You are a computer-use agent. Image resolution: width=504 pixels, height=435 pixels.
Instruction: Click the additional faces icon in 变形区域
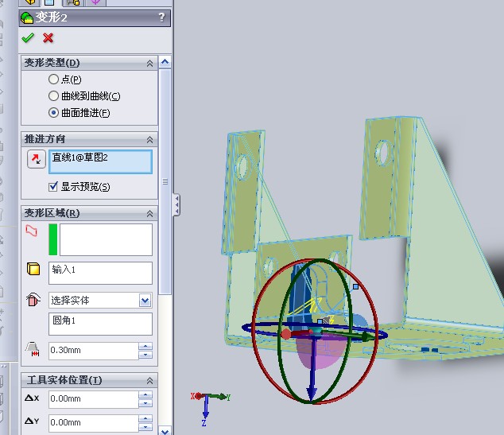(x=32, y=231)
